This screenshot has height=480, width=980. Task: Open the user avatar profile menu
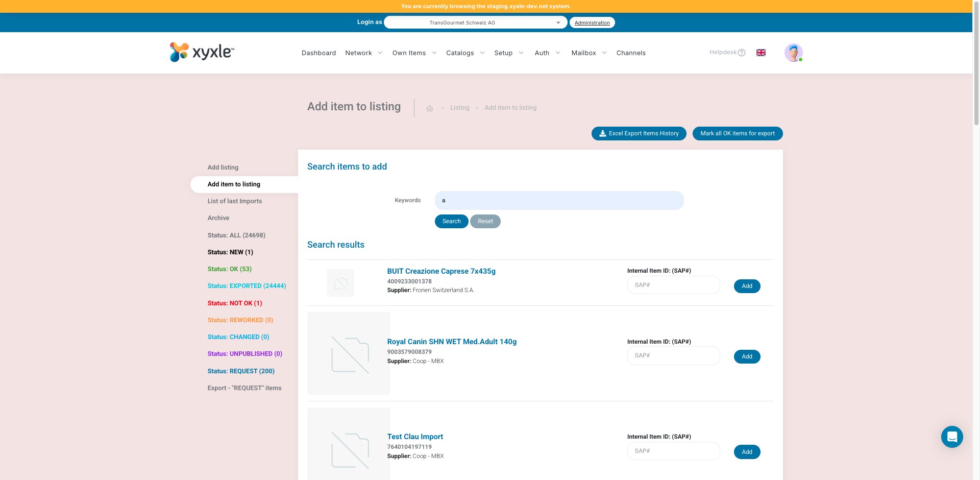pos(793,53)
